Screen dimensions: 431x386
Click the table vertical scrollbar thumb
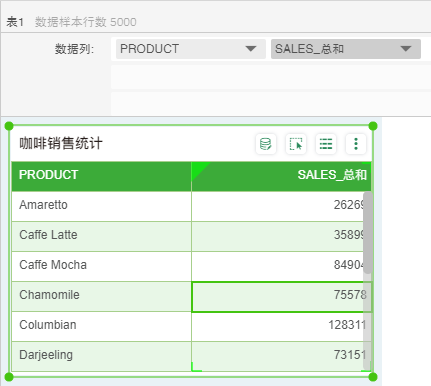point(367,233)
